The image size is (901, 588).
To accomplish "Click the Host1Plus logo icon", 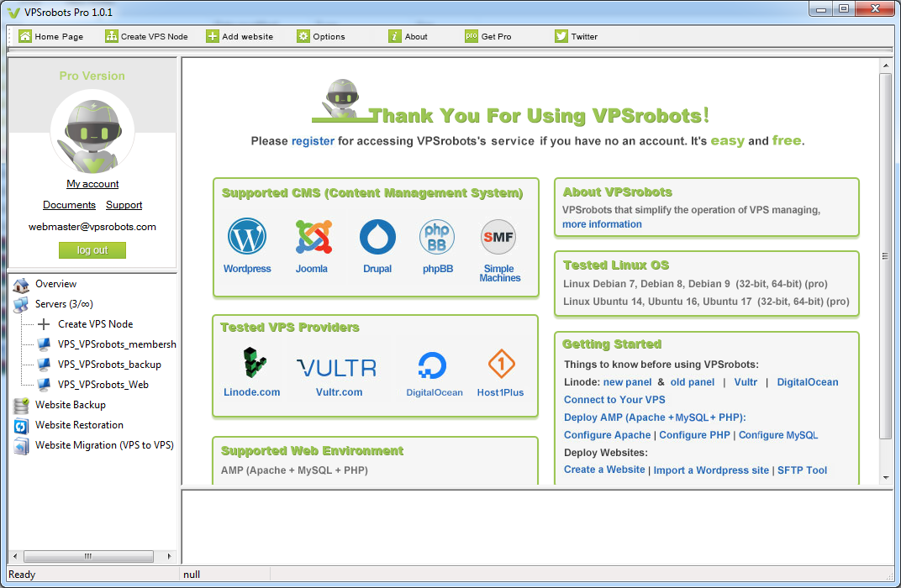I will pyautogui.click(x=501, y=364).
